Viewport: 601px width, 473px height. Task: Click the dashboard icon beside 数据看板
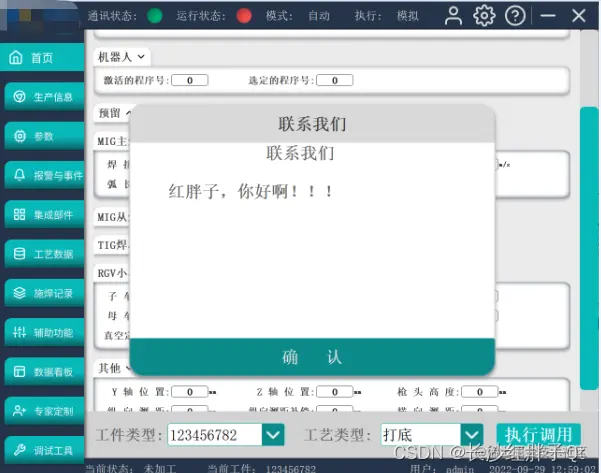tap(19, 371)
